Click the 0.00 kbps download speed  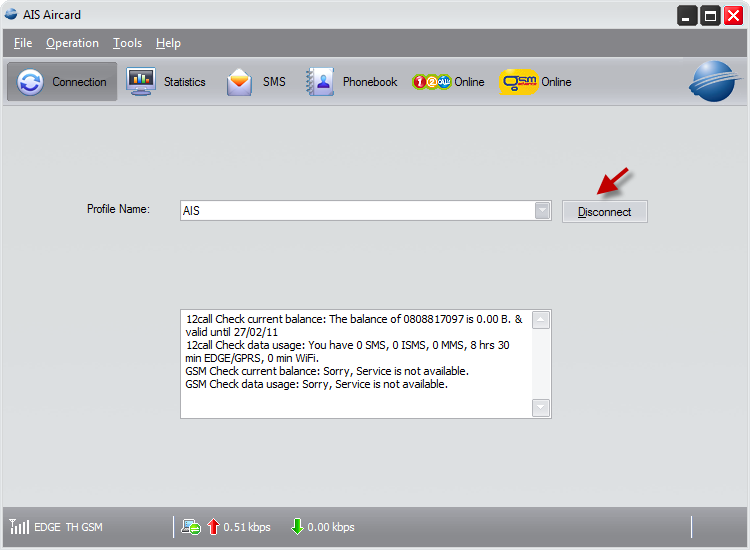coord(331,527)
